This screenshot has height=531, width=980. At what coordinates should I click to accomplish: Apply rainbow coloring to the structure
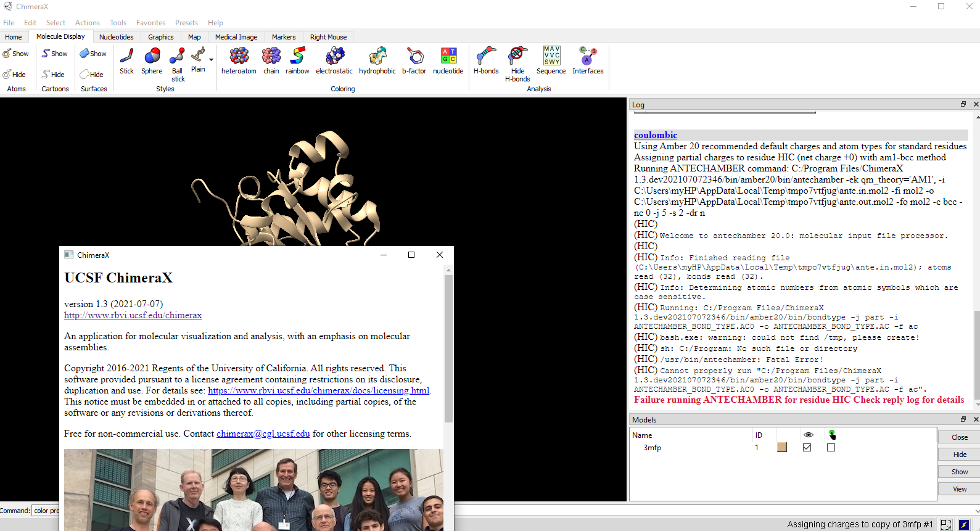point(297,61)
